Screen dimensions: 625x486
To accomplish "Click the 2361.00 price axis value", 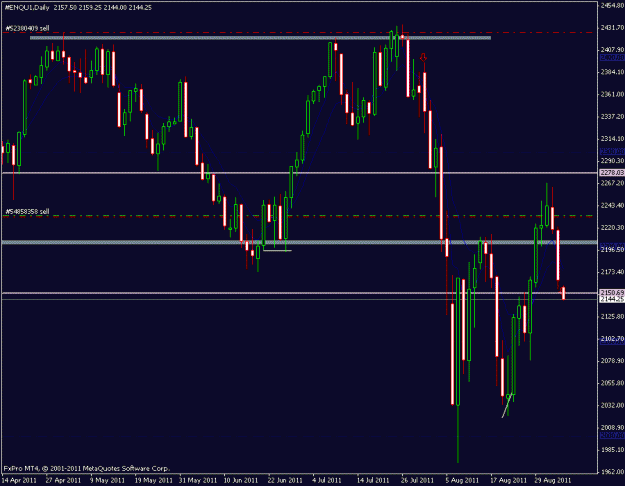I will (x=612, y=94).
